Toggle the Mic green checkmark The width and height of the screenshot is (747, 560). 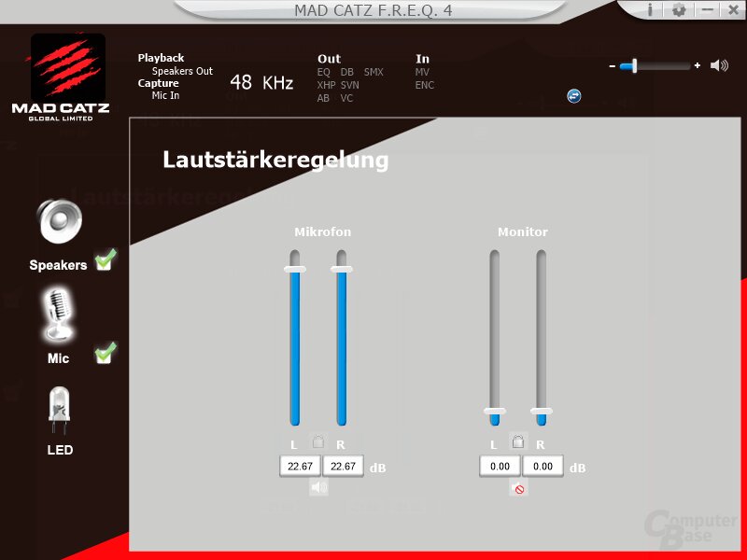(x=106, y=354)
